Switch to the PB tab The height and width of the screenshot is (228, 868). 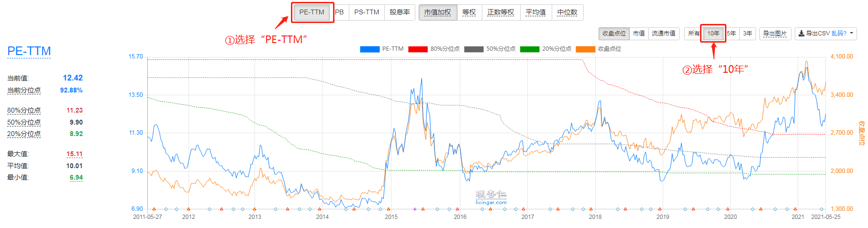point(339,12)
